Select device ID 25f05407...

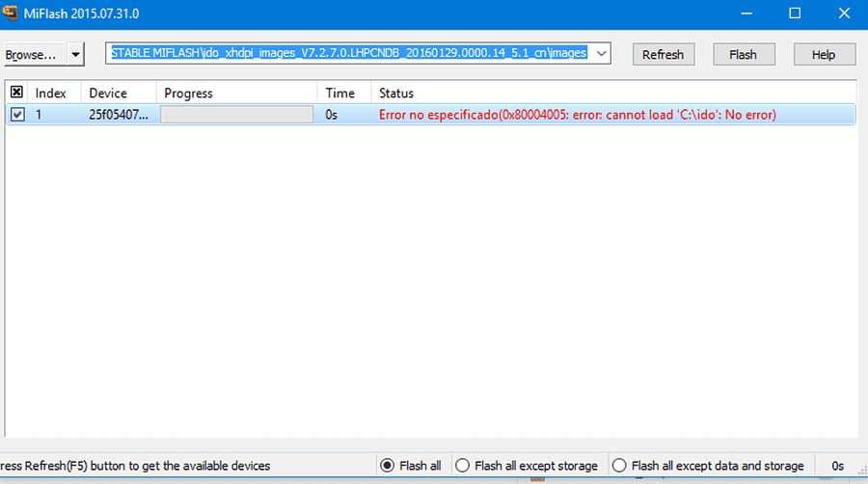[119, 115]
